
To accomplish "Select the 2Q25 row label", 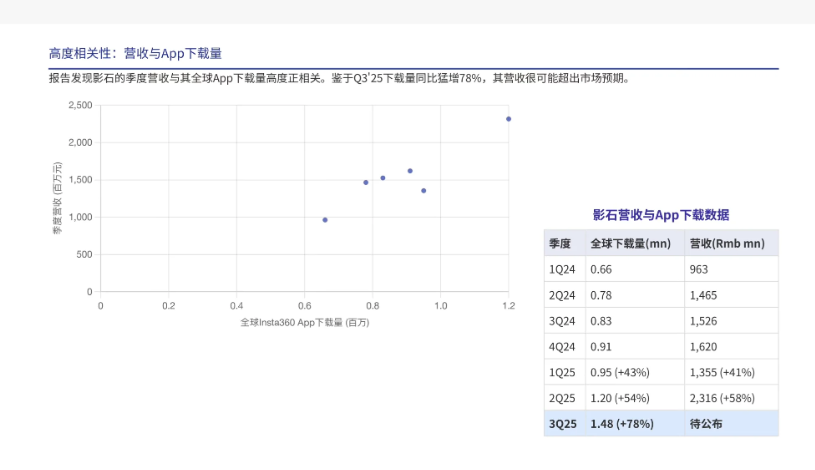I will pyautogui.click(x=562, y=398).
